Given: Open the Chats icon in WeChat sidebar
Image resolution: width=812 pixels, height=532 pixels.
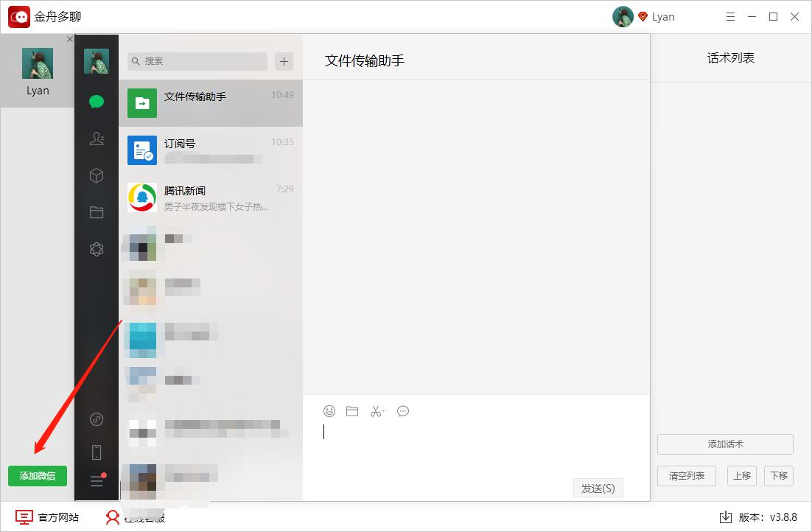Looking at the screenshot, I should click(x=97, y=102).
